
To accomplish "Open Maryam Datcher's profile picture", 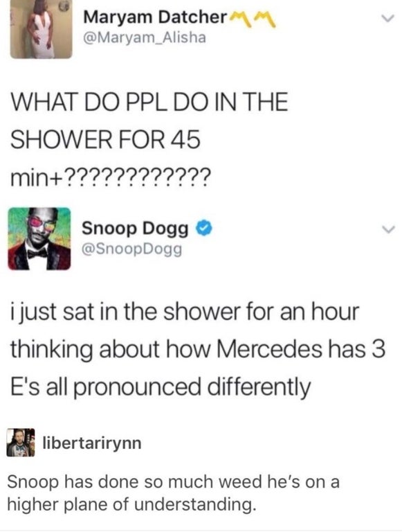I will tap(41, 29).
